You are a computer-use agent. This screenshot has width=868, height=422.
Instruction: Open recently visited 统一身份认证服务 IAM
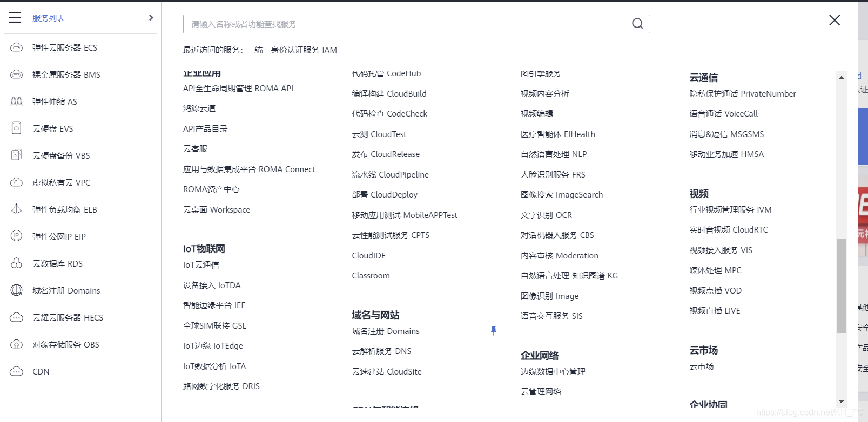coord(295,50)
